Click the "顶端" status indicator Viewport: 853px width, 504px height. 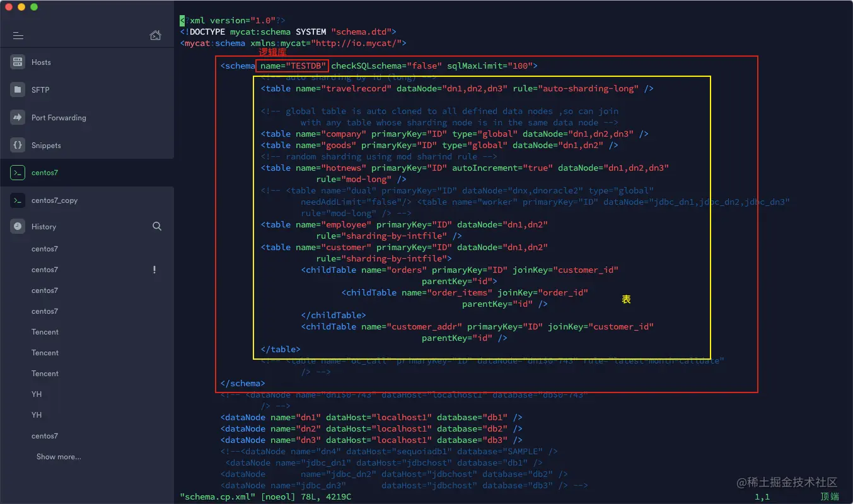[x=829, y=497]
